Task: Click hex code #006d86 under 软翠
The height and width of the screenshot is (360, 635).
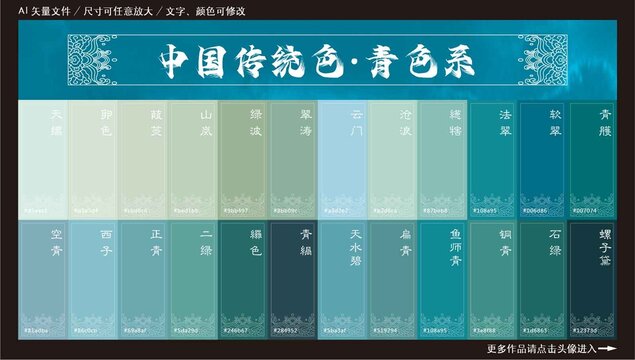Action: [x=535, y=211]
